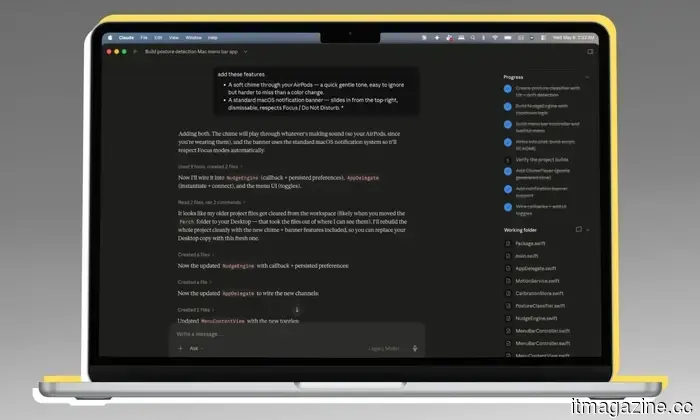Click the "Working folder" heading
The height and width of the screenshot is (420, 700).
tap(520, 230)
